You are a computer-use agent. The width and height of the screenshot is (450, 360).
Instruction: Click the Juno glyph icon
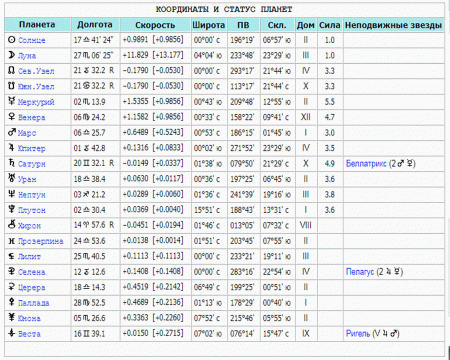[x=12, y=317]
